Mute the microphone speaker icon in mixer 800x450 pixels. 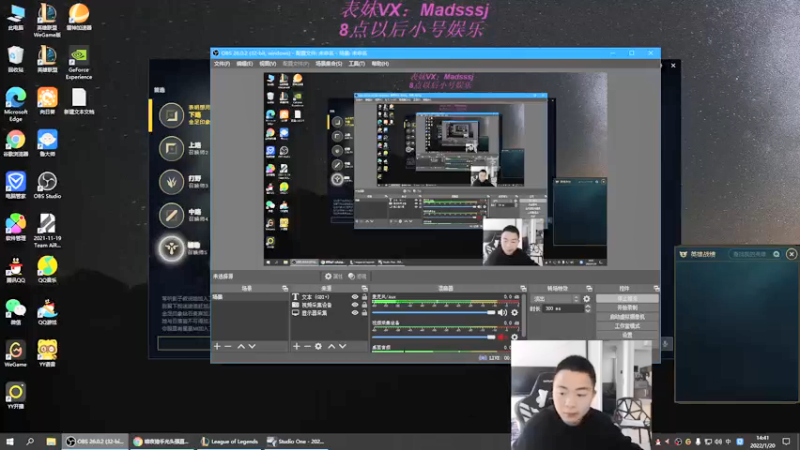tap(503, 312)
